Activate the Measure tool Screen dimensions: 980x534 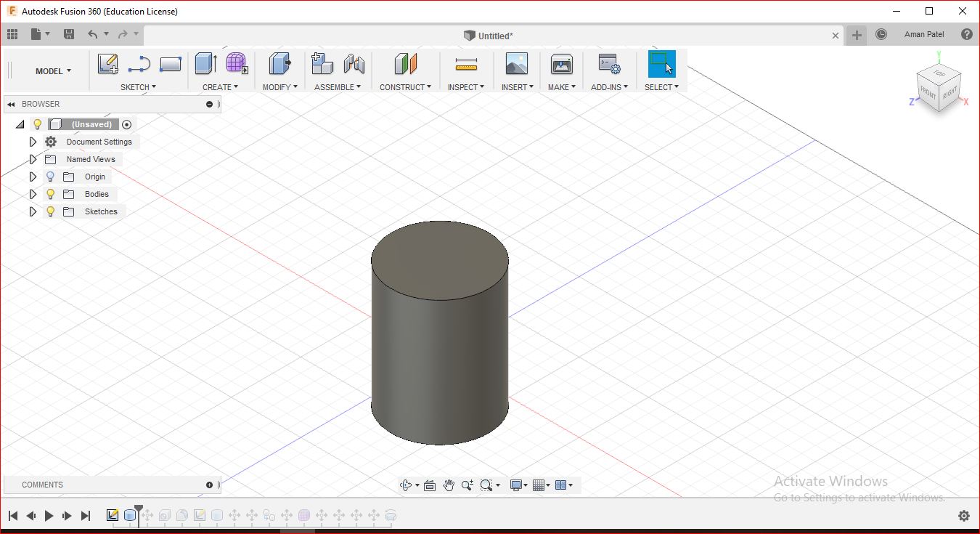click(466, 65)
